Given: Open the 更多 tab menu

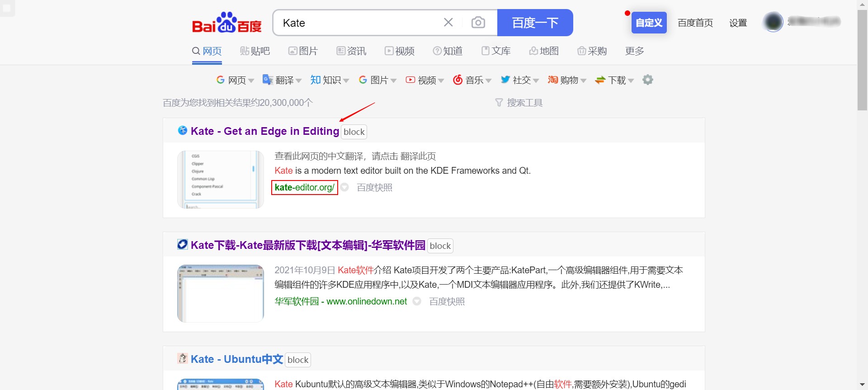Looking at the screenshot, I should tap(635, 51).
